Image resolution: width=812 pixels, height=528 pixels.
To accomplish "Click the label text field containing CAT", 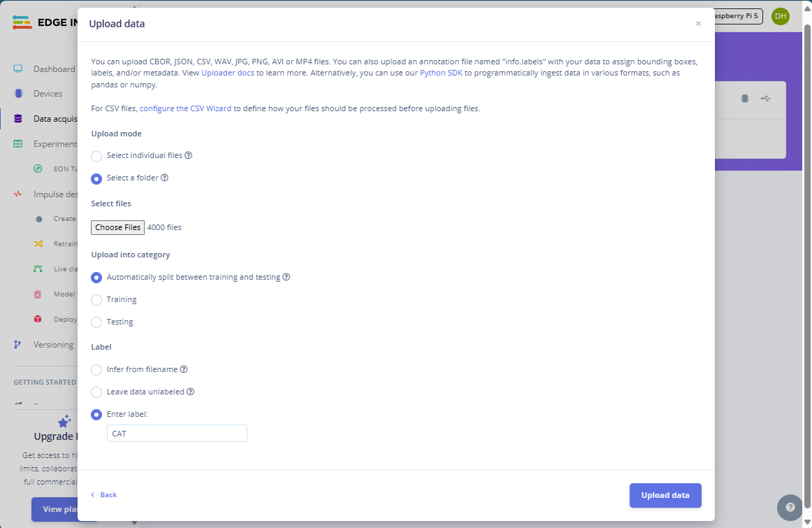I will [177, 434].
